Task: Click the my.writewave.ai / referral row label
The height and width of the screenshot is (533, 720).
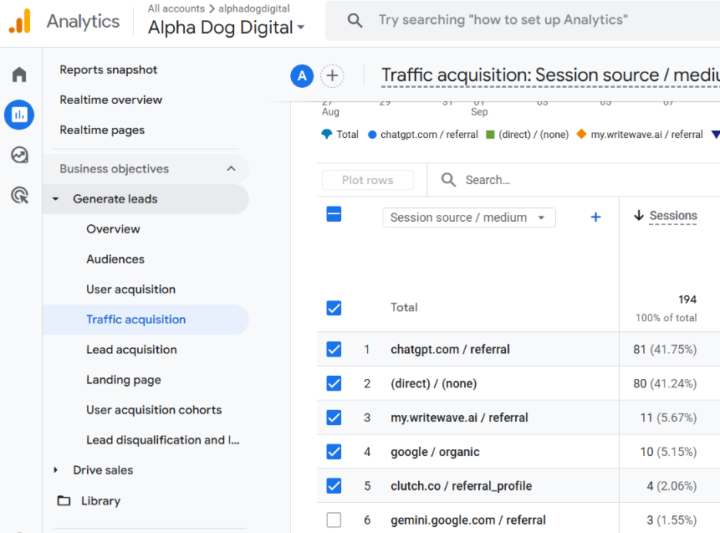Action: click(x=459, y=417)
